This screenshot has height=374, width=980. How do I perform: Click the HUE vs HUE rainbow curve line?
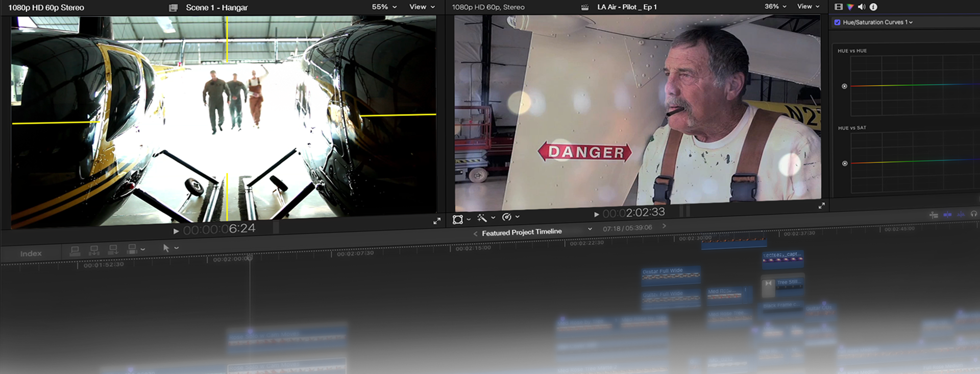tap(914, 85)
